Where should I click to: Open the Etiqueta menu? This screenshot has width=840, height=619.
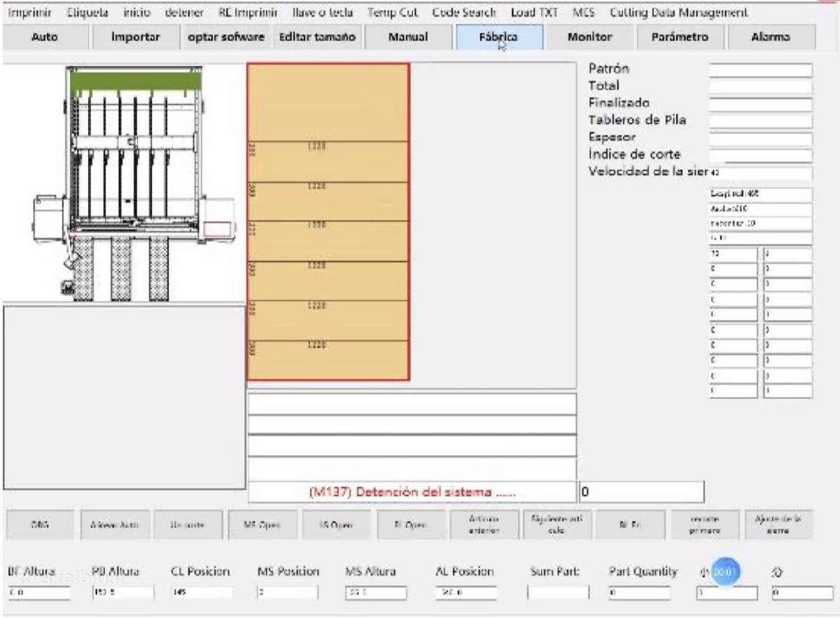click(x=87, y=13)
